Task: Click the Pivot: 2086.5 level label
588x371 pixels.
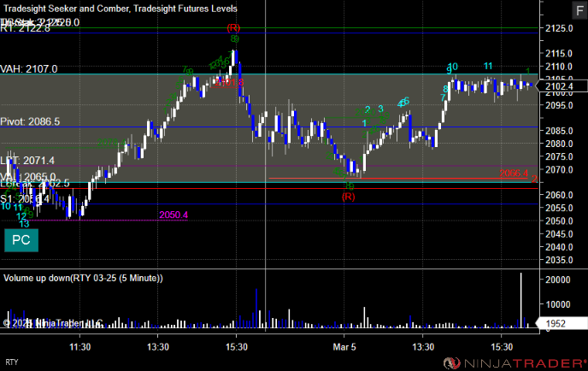Action: pyautogui.click(x=30, y=121)
